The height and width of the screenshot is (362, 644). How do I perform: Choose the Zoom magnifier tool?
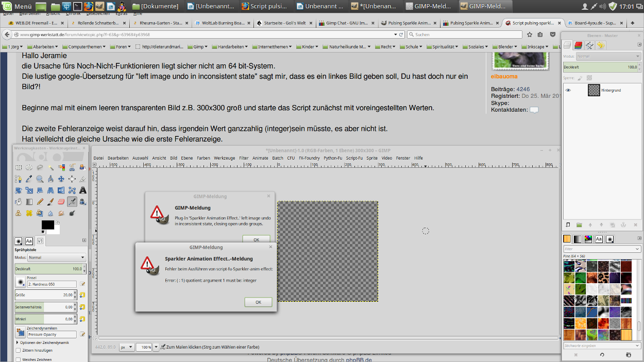pos(40,179)
